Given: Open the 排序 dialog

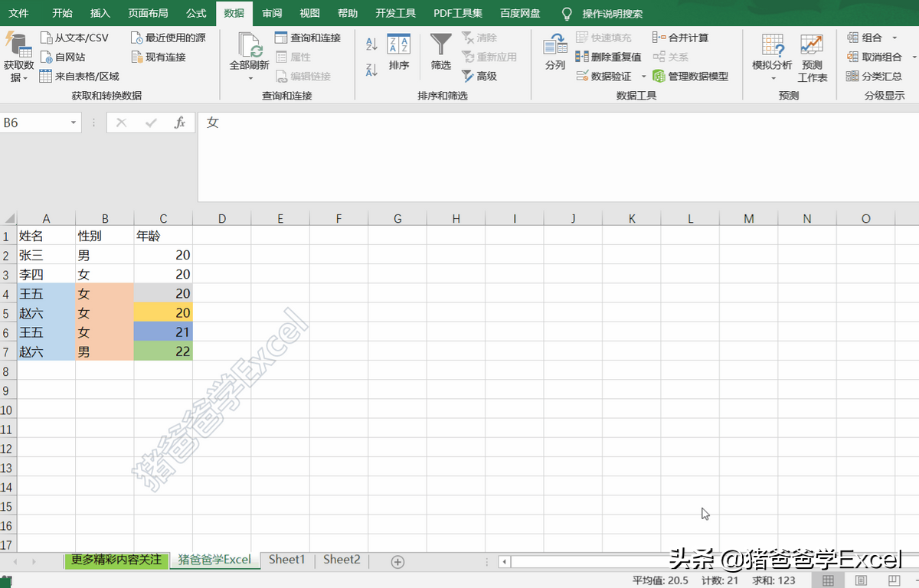Looking at the screenshot, I should pos(399,53).
